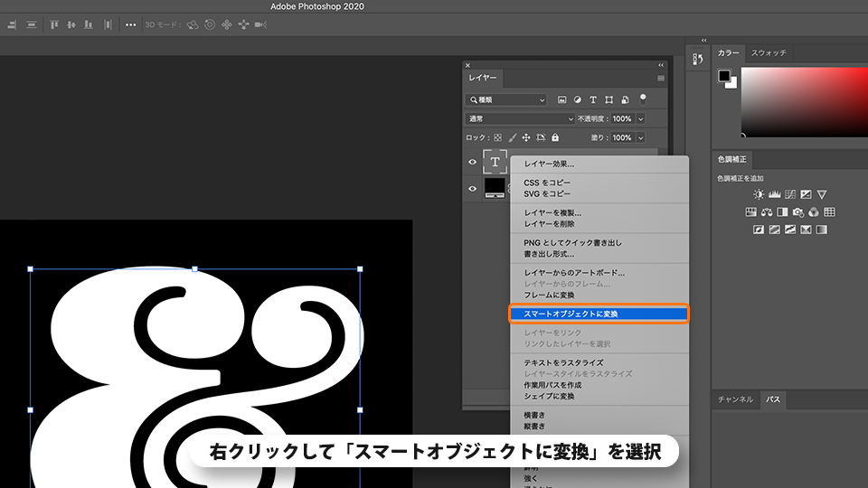Hide the black fill layer eye icon
The height and width of the screenshot is (488, 868).
click(x=472, y=189)
